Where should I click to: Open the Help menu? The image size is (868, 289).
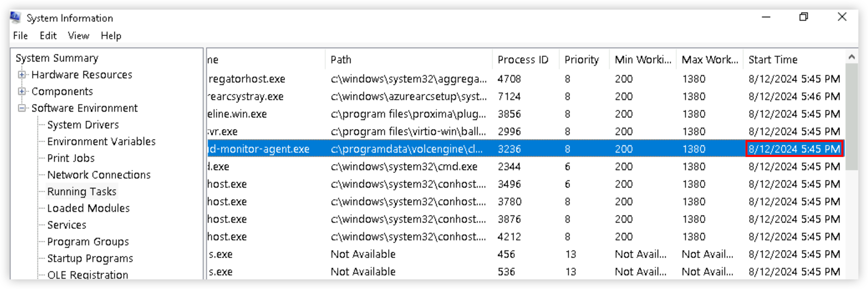coord(111,36)
